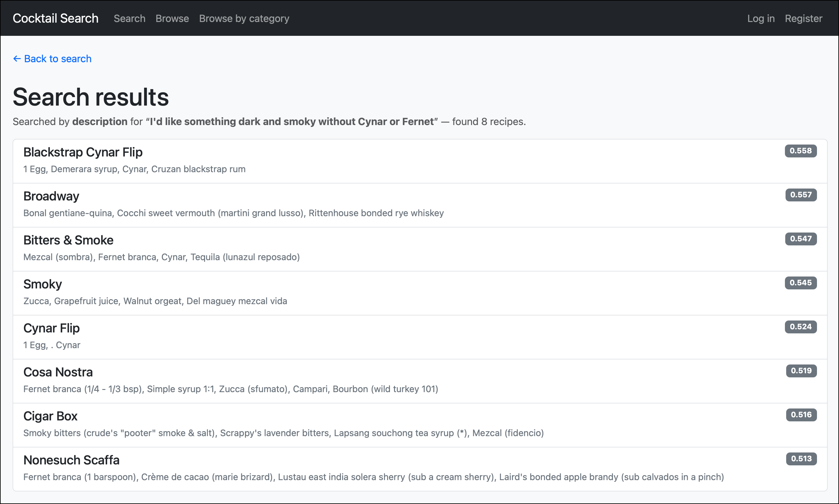839x504 pixels.
Task: Click the 0.547 score badge
Action: pyautogui.click(x=800, y=239)
